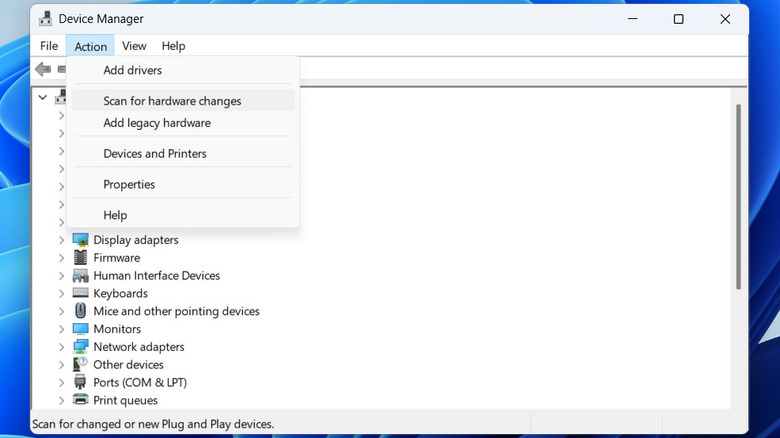This screenshot has width=780, height=438.
Task: Click the Display adapters icon
Action: point(81,240)
